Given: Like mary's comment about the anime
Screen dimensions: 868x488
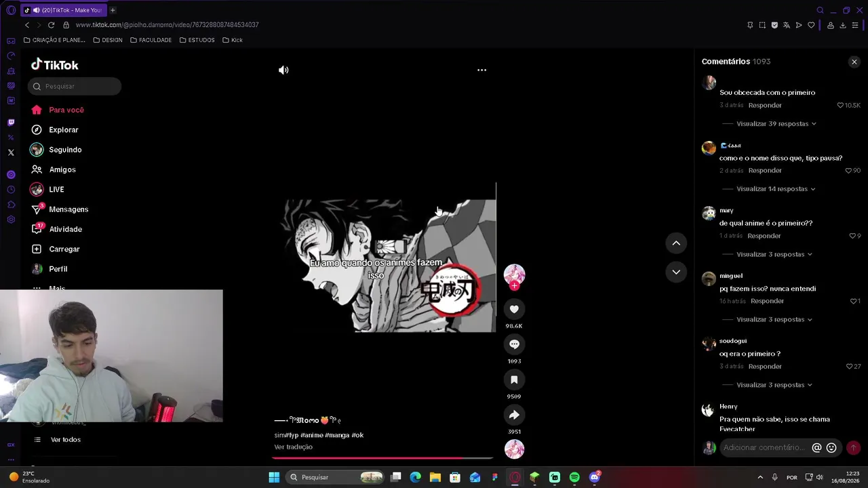Looking at the screenshot, I should tap(852, 236).
